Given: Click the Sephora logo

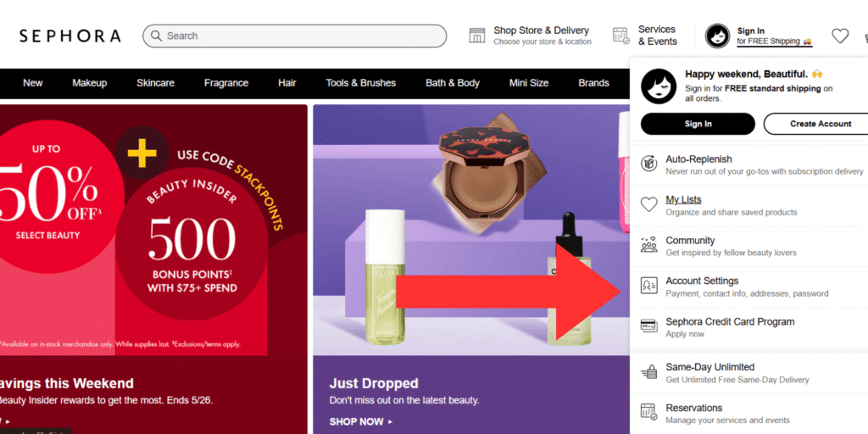Looking at the screenshot, I should [70, 36].
